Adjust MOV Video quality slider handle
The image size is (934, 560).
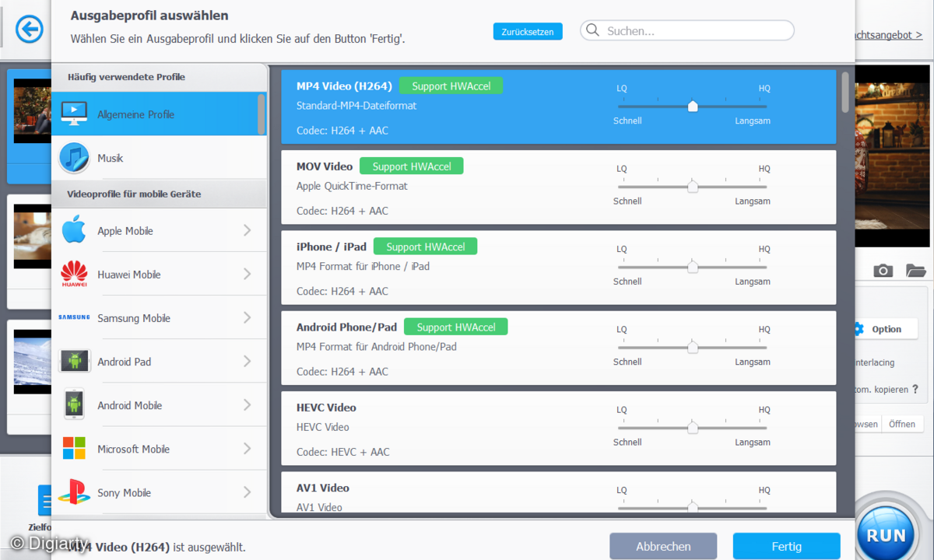(x=692, y=187)
